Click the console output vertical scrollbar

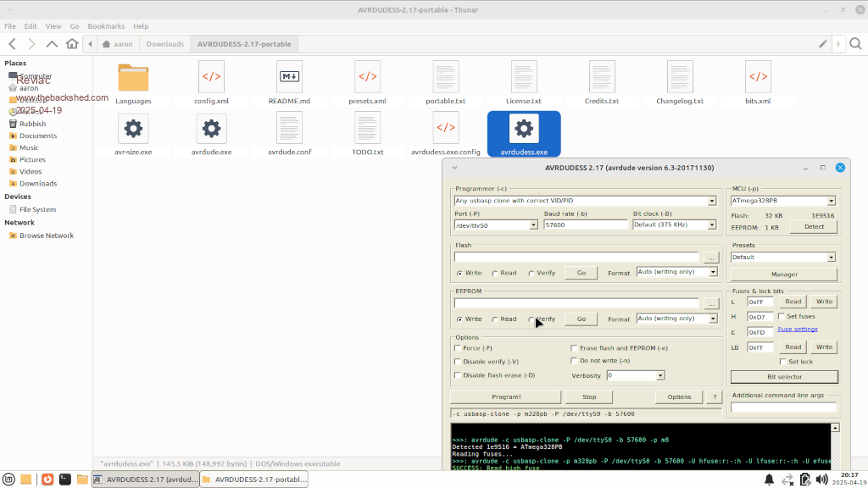click(836, 449)
